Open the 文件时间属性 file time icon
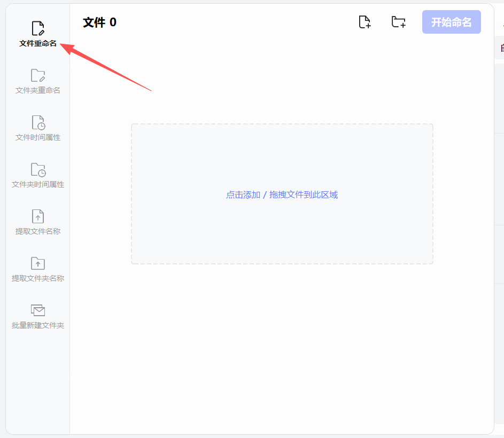 coord(38,122)
